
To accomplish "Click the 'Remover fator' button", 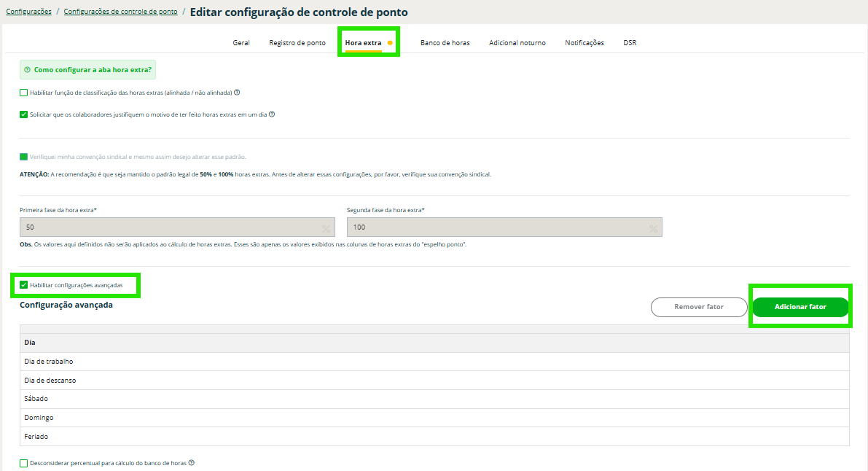I will (x=698, y=307).
